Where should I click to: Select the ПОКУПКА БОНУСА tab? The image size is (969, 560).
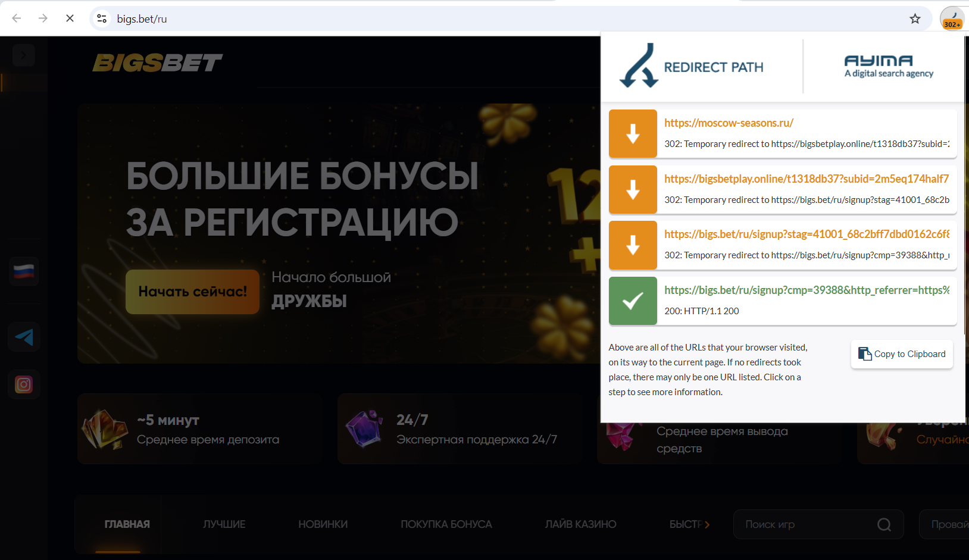click(446, 524)
